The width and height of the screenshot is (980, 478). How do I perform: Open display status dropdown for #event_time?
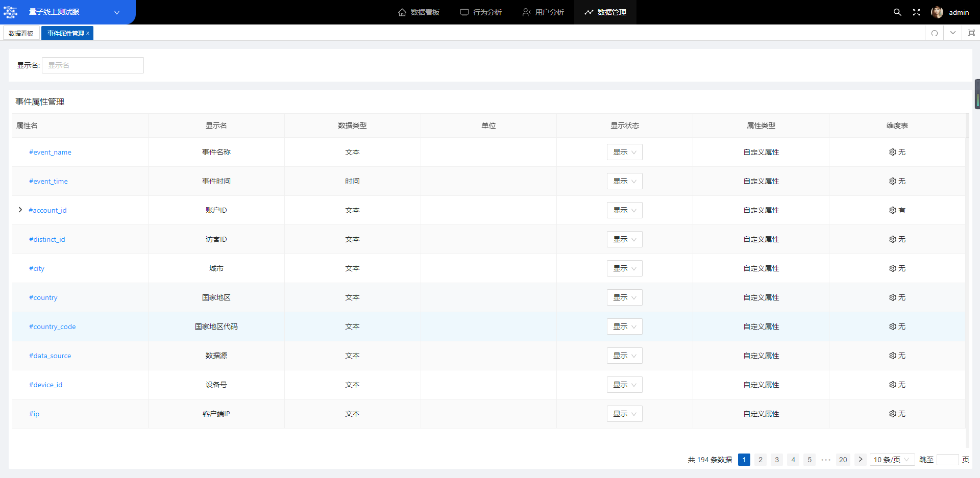pyautogui.click(x=624, y=181)
